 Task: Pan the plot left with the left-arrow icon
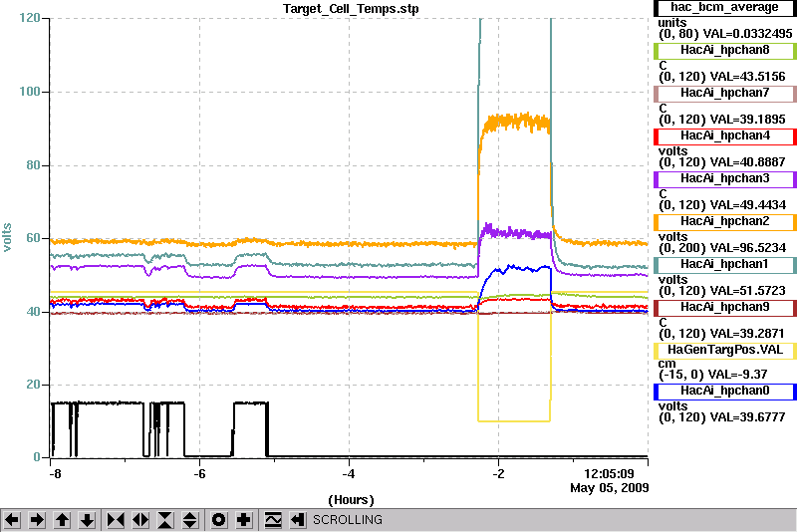click(x=12, y=520)
